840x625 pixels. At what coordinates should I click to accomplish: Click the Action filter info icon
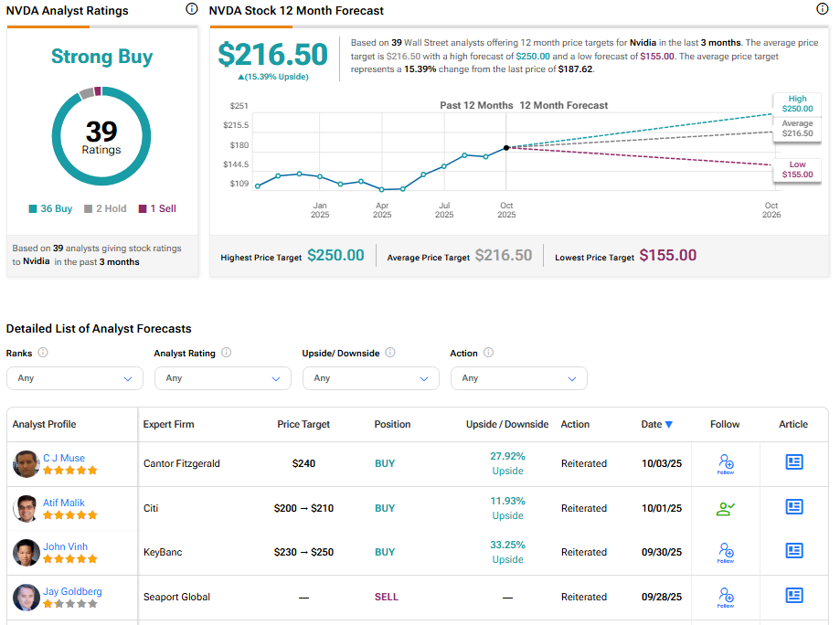pyautogui.click(x=488, y=353)
